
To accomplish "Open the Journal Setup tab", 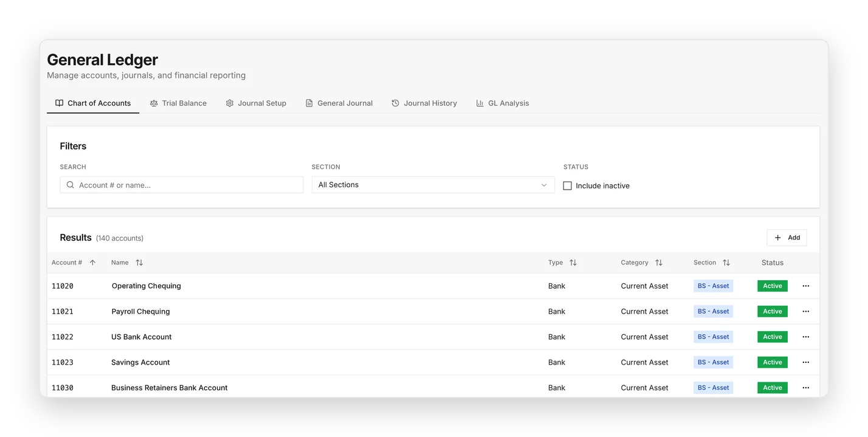I will pyautogui.click(x=256, y=103).
